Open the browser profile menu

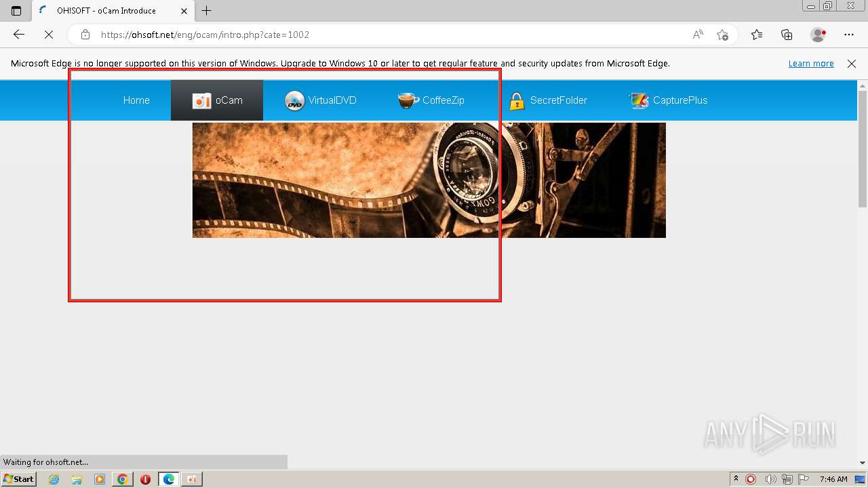818,35
